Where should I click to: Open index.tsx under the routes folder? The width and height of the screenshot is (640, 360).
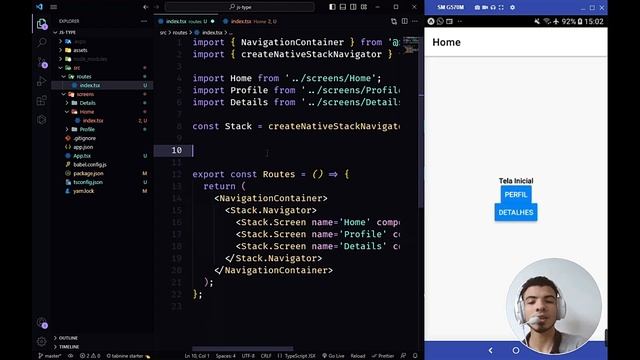[x=90, y=85]
